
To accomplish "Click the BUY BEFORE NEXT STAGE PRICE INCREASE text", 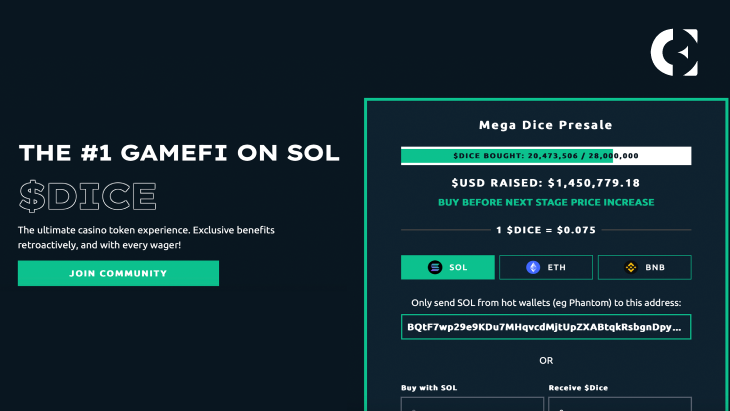I will [546, 202].
